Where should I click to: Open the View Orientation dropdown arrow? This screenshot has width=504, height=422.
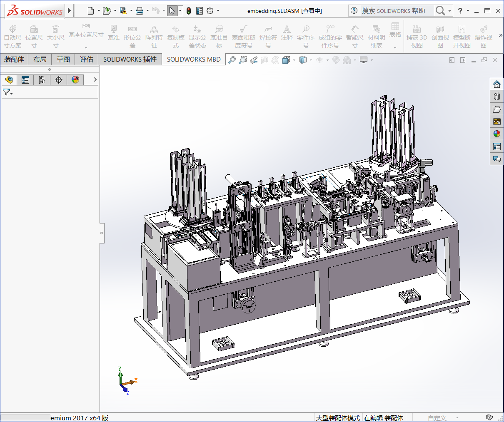[x=294, y=60]
